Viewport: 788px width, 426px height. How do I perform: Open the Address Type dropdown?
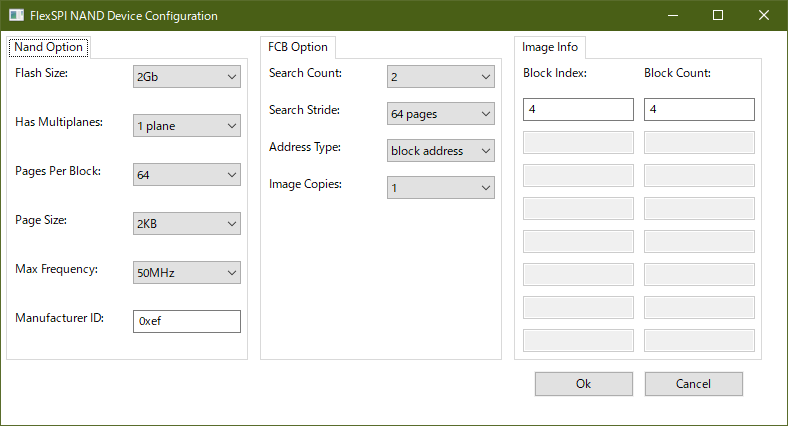[440, 151]
